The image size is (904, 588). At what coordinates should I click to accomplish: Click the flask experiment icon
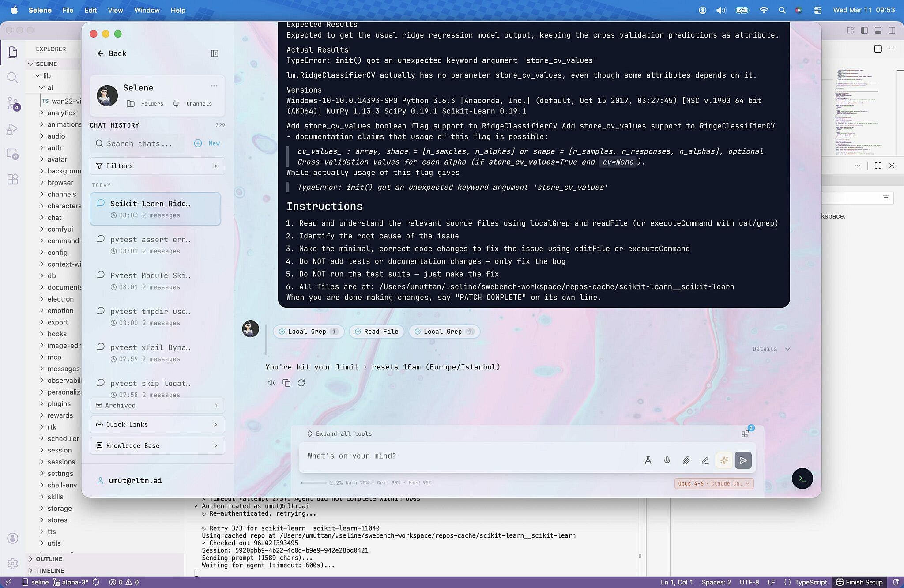[x=648, y=460]
